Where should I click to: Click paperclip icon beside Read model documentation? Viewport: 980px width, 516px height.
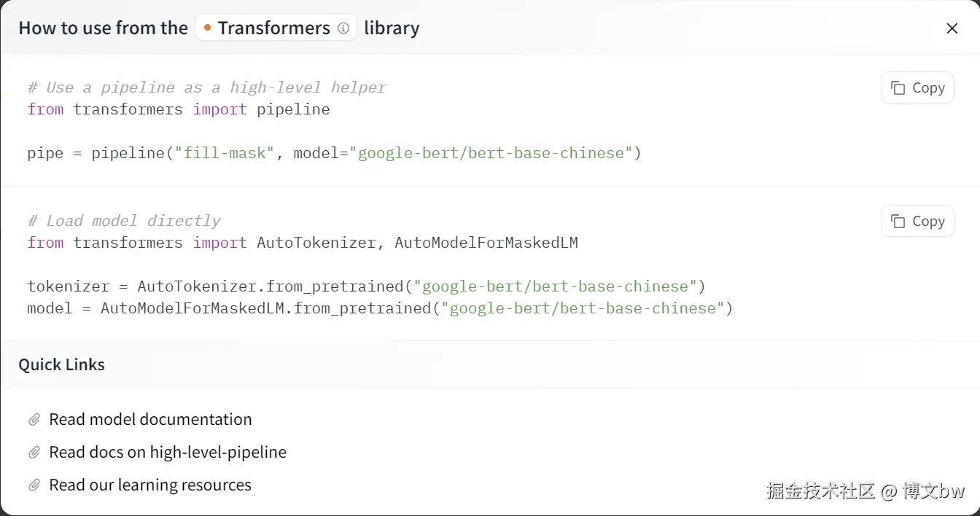pyautogui.click(x=34, y=420)
